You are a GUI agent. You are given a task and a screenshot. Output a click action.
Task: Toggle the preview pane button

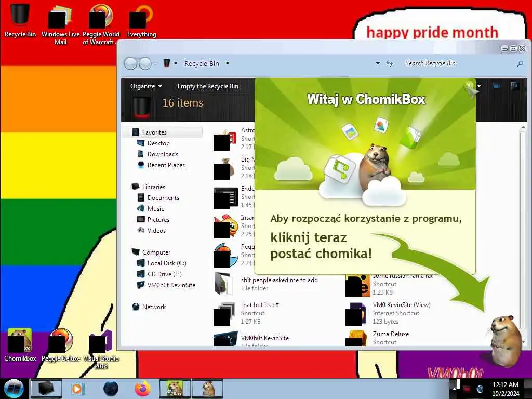tap(496, 86)
